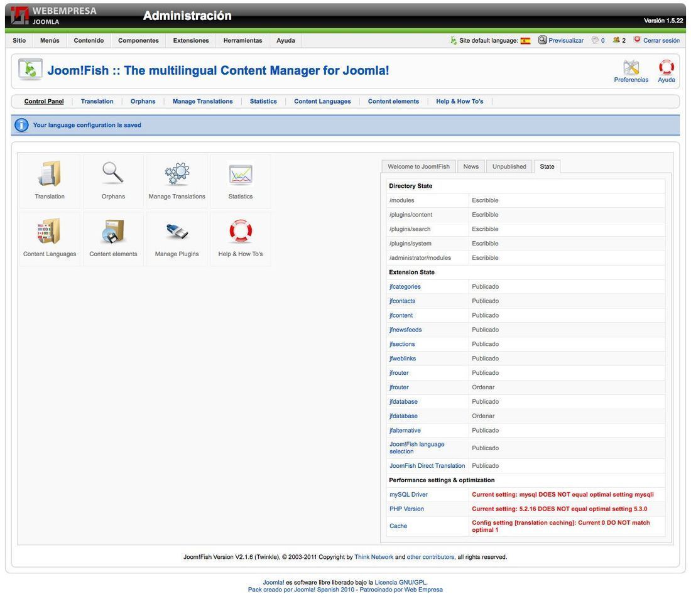Open the mySQL Driver setting link
The width and height of the screenshot is (691, 616).
408,494
